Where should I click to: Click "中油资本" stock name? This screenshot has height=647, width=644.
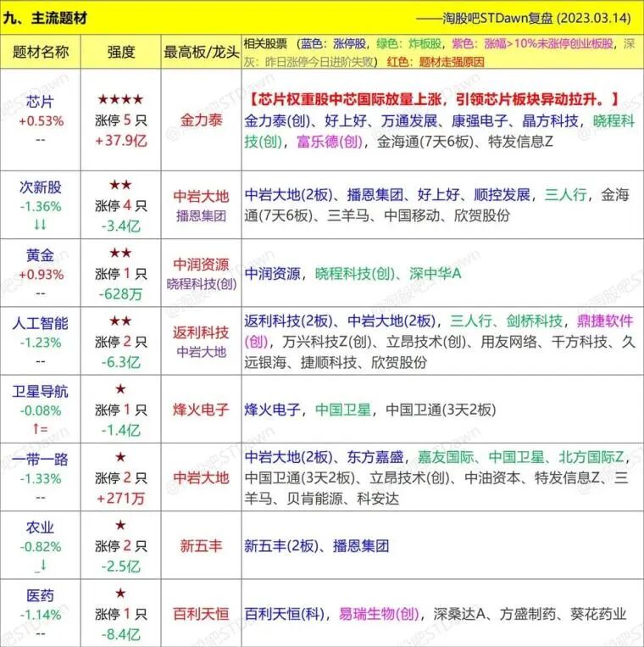[x=492, y=477]
